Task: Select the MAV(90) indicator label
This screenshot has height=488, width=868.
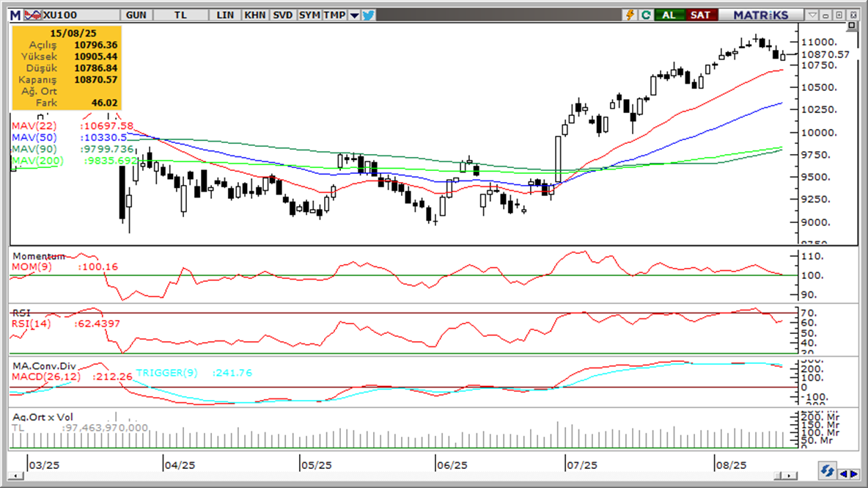Action: pyautogui.click(x=34, y=149)
